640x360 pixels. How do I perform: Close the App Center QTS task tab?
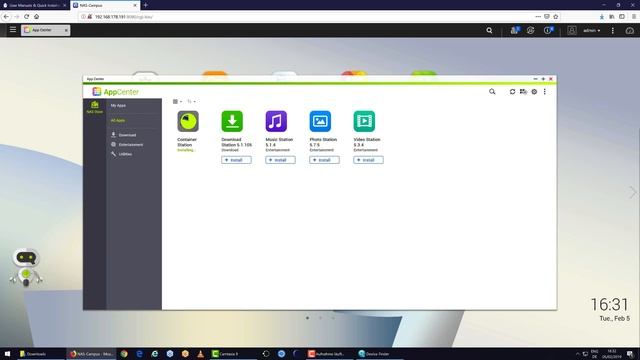[x=66, y=30]
